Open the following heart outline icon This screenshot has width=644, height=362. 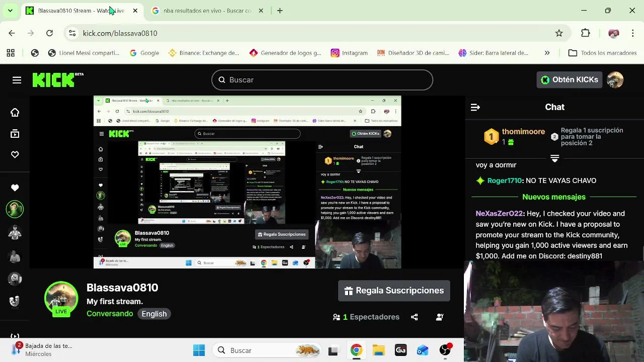15,155
